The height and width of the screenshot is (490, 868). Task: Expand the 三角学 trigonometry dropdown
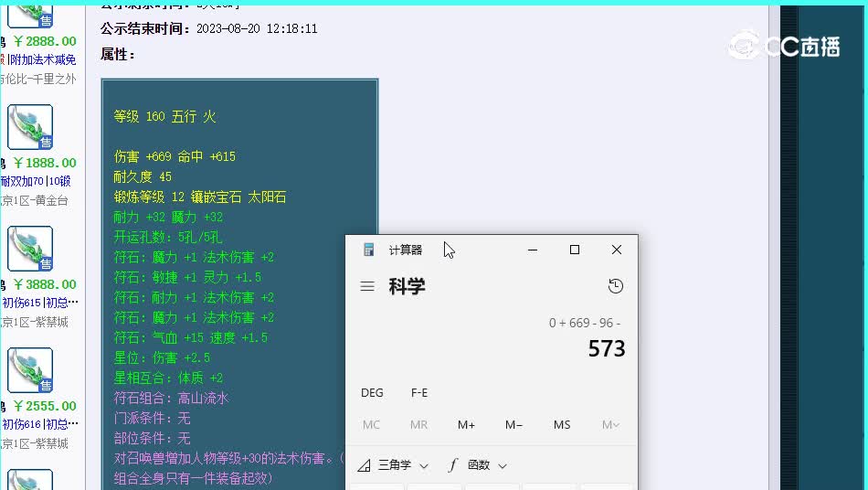394,465
